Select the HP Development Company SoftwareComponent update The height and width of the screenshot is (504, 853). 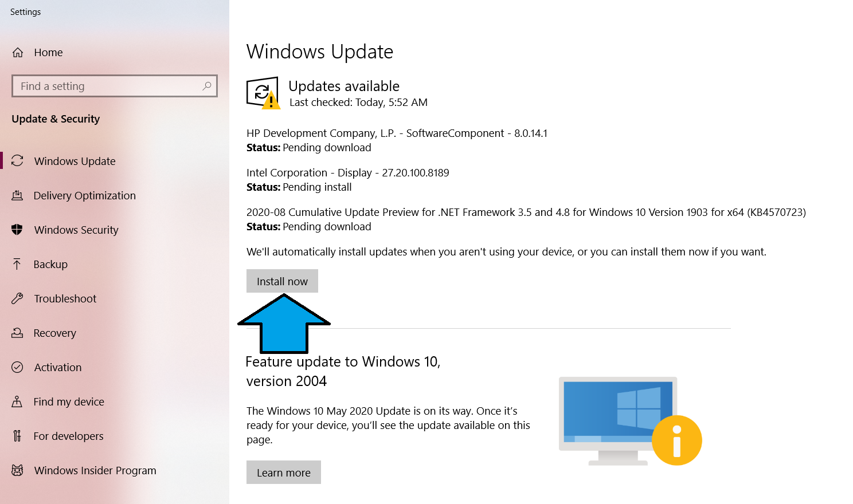point(397,133)
